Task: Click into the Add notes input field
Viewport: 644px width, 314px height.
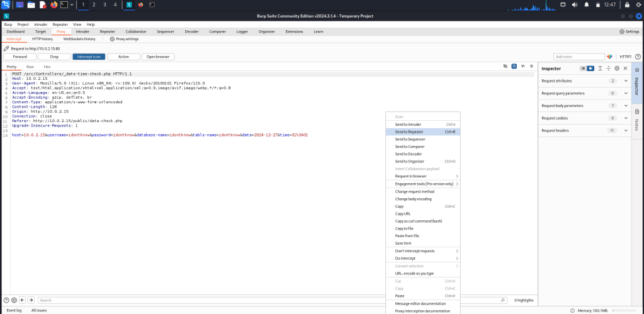Action: [x=579, y=57]
